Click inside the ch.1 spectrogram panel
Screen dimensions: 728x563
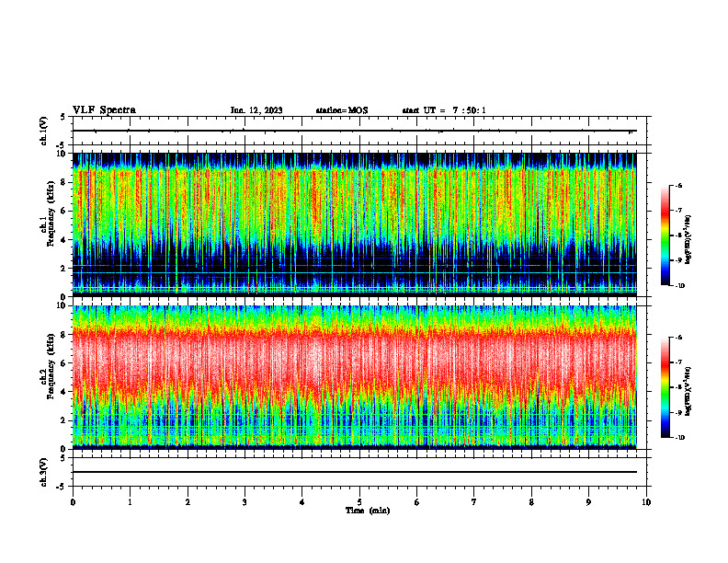click(x=355, y=224)
